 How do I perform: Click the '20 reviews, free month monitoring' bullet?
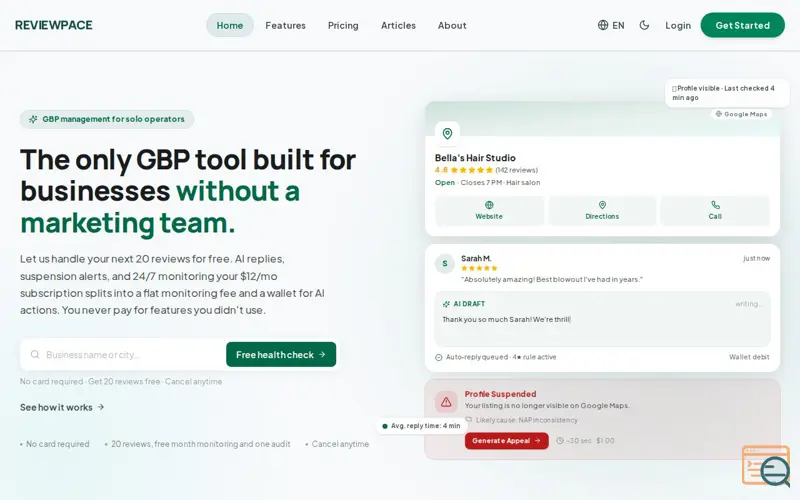[197, 444]
